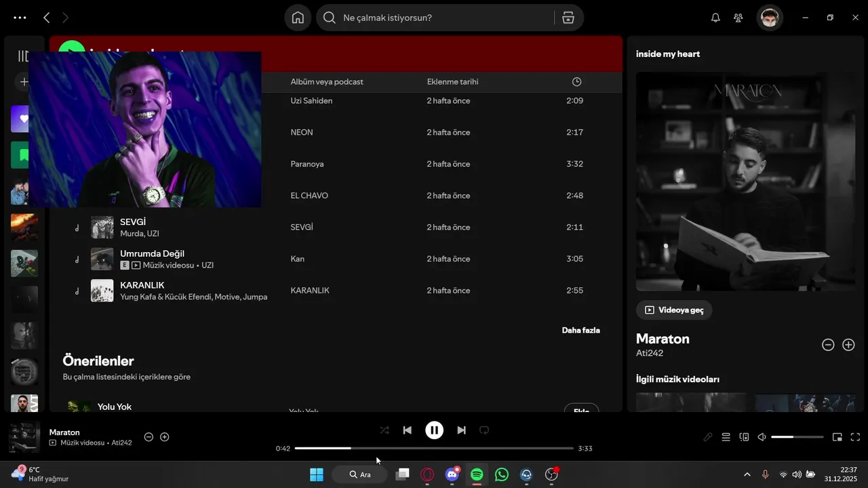Screen dimensions: 868x488
Task: Toggle shuffle playback
Action: coord(384,430)
